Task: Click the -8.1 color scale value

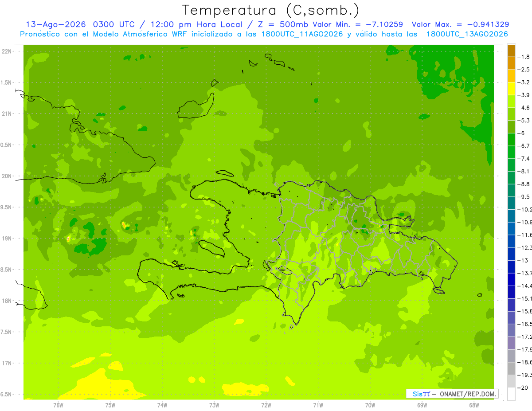Action: [524, 172]
